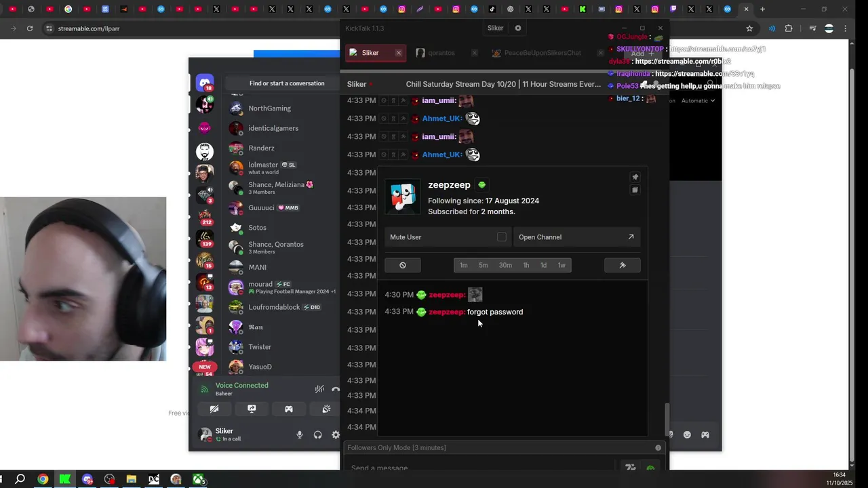Select 1m timeout duration
The width and height of the screenshot is (868, 488).
(464, 265)
